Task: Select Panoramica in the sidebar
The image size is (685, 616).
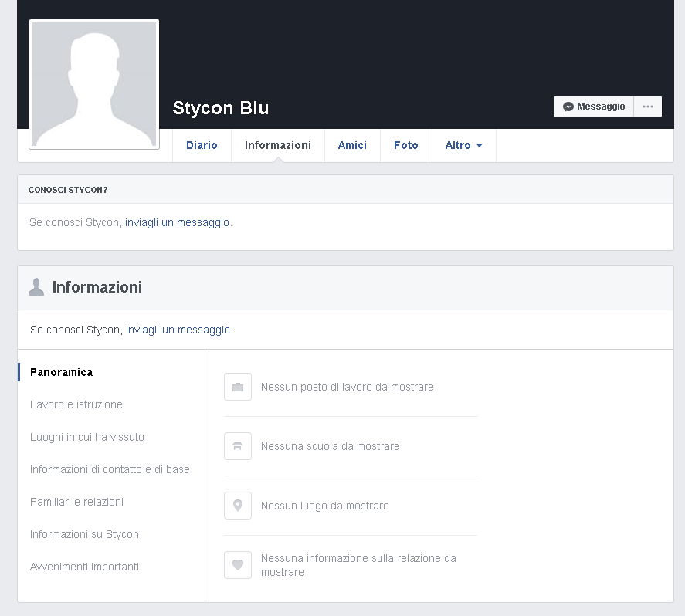Action: pyautogui.click(x=61, y=372)
